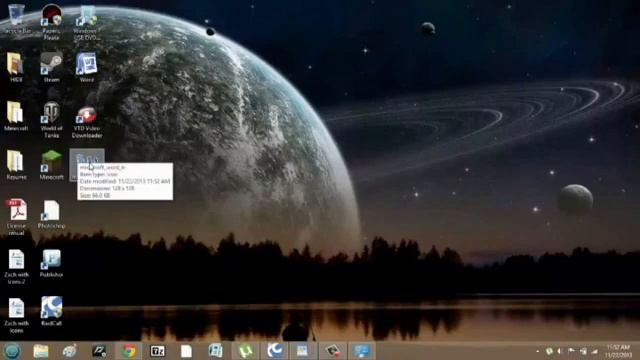
Task: Open the Action Center flag icon
Action: click(x=571, y=351)
